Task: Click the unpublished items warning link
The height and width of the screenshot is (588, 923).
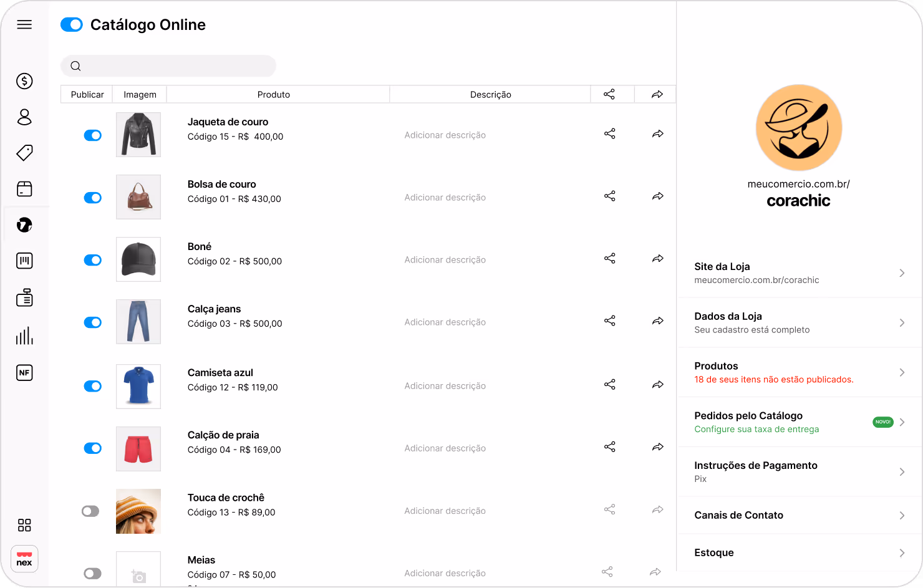Action: [x=773, y=380]
